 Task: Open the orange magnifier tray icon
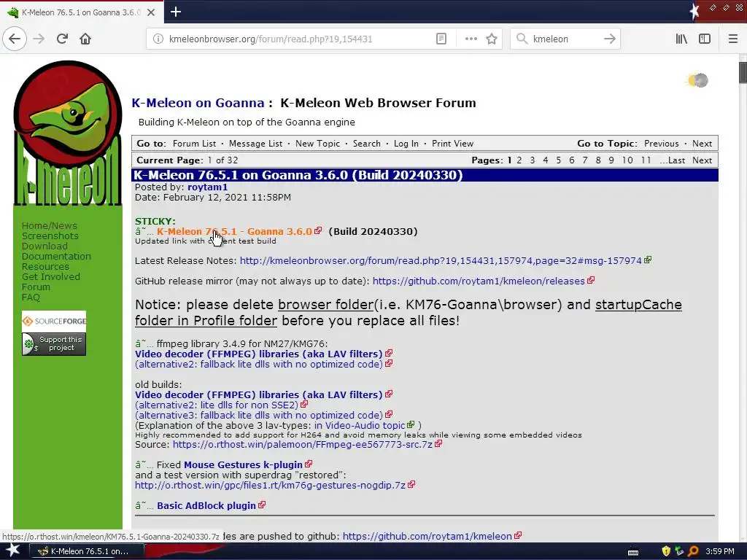tap(693, 551)
